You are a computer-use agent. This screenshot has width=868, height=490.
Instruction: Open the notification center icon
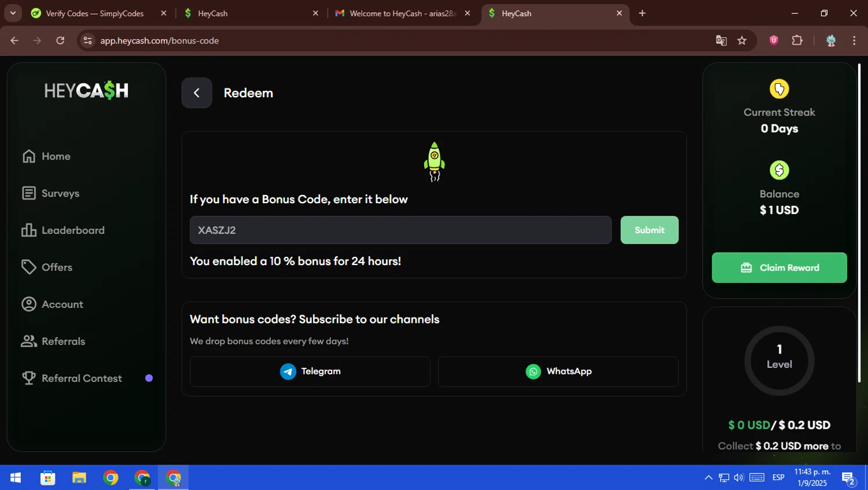[x=849, y=478]
